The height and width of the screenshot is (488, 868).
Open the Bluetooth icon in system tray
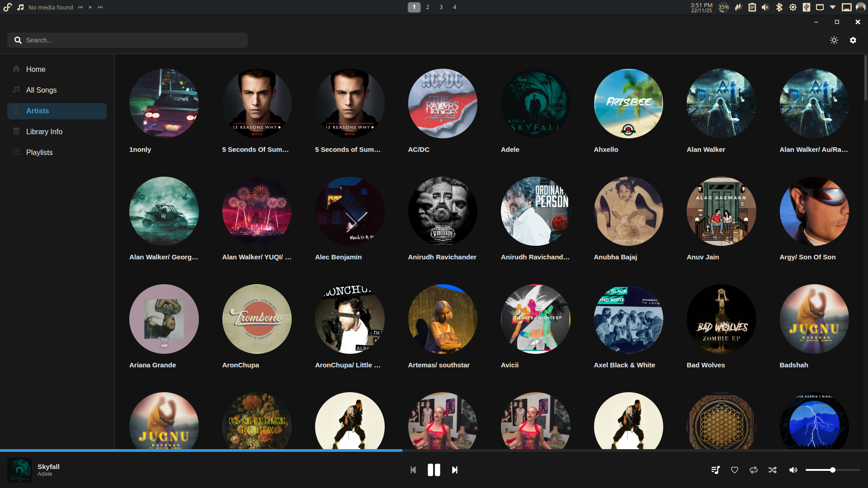pyautogui.click(x=779, y=7)
